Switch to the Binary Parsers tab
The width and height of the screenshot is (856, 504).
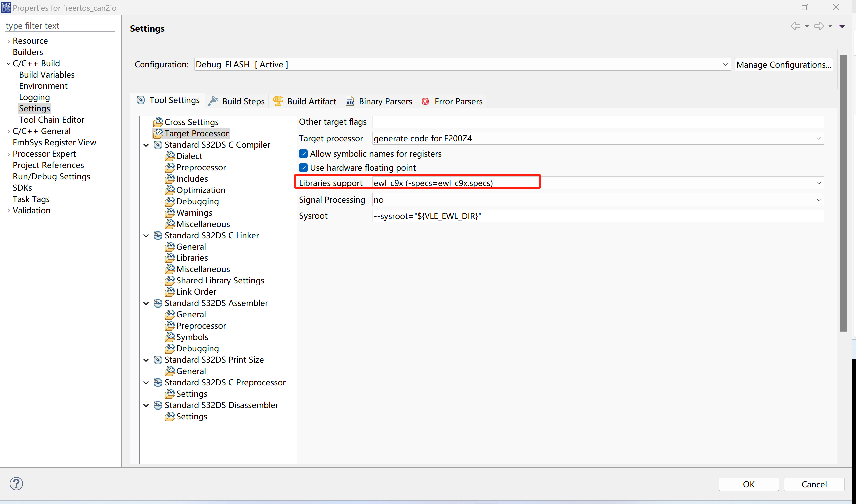[379, 101]
